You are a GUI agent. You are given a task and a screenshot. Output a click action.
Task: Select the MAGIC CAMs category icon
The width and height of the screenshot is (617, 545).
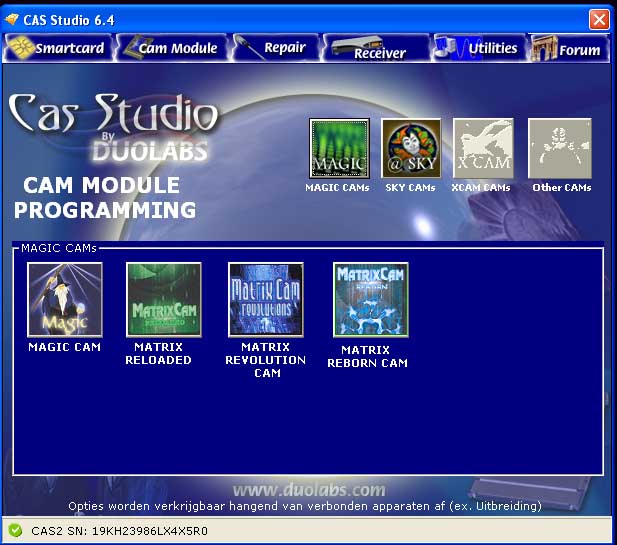(339, 148)
